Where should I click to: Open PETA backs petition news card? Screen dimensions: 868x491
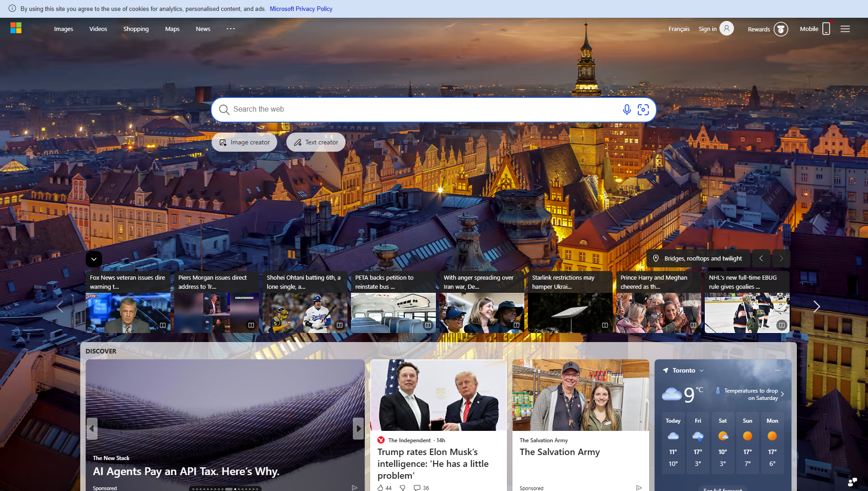pyautogui.click(x=393, y=302)
